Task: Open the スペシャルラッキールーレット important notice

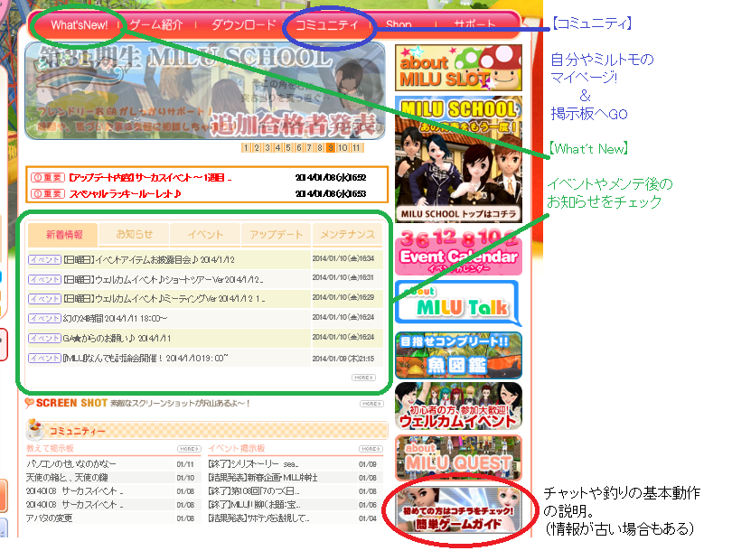Action: click(126, 193)
